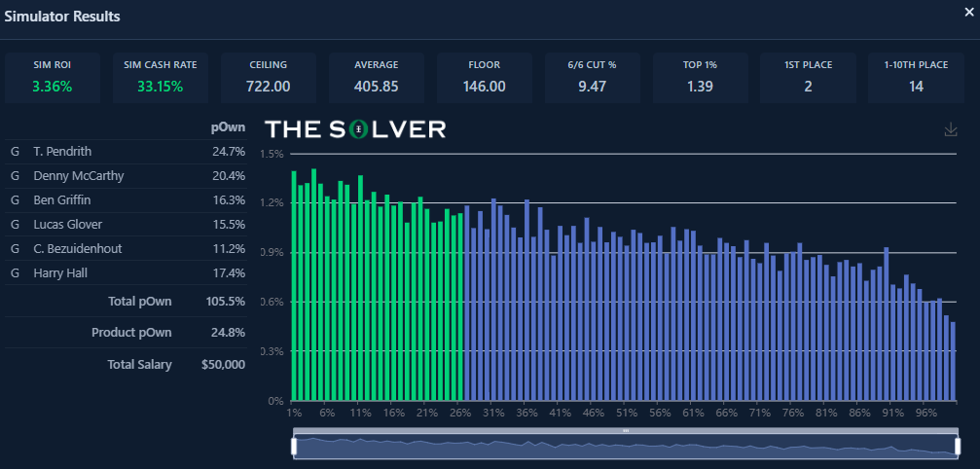Click the 15.5% pOwn value
The width and height of the screenshot is (980, 469).
coord(229,224)
